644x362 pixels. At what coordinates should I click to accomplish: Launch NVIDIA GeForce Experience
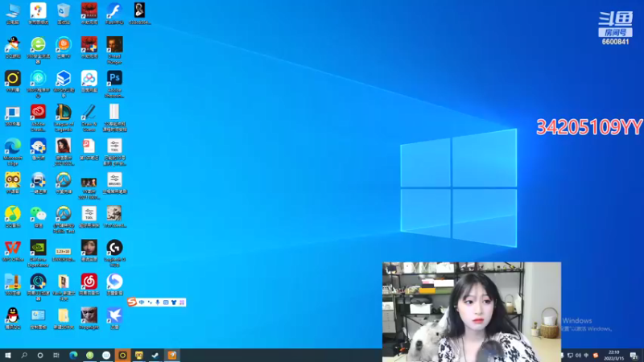tap(38, 253)
